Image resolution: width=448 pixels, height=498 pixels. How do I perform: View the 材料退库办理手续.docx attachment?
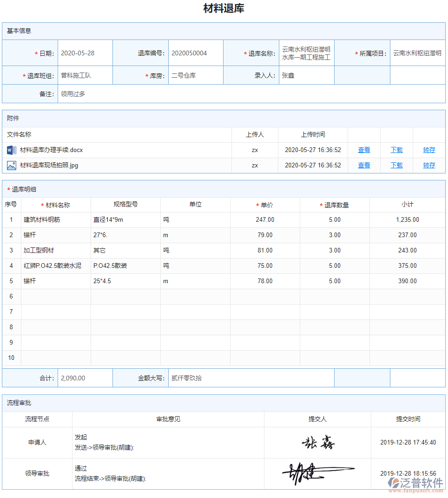[x=364, y=150]
